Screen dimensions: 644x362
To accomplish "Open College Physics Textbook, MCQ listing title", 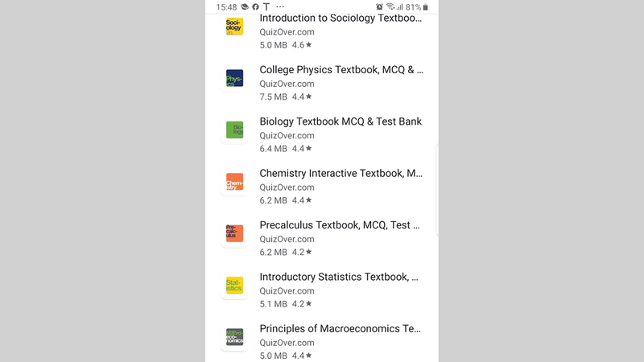I will pyautogui.click(x=341, y=70).
